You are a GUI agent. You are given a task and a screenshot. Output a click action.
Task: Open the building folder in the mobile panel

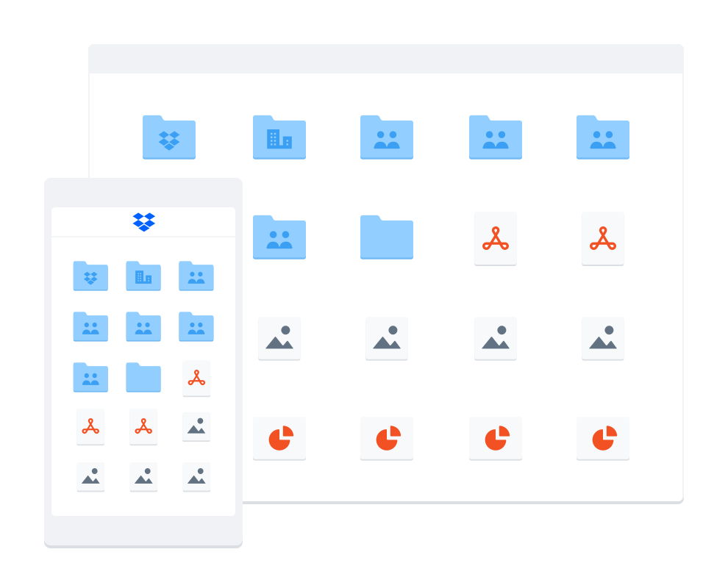click(x=143, y=276)
